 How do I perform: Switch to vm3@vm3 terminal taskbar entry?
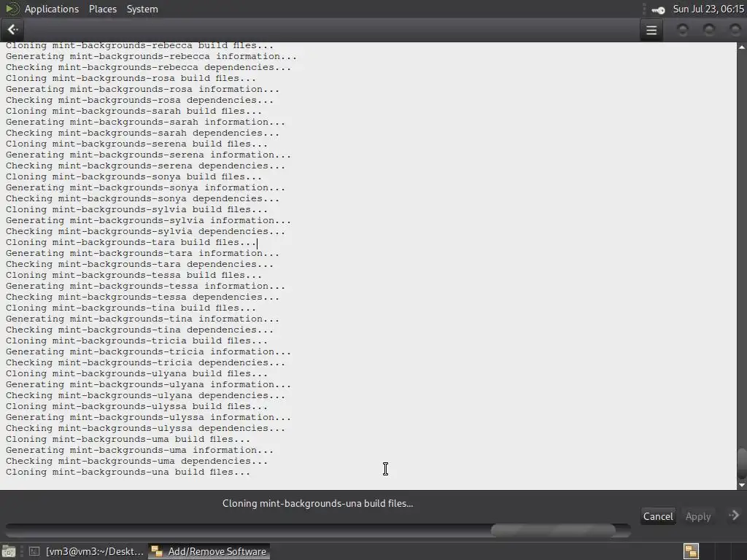85,551
